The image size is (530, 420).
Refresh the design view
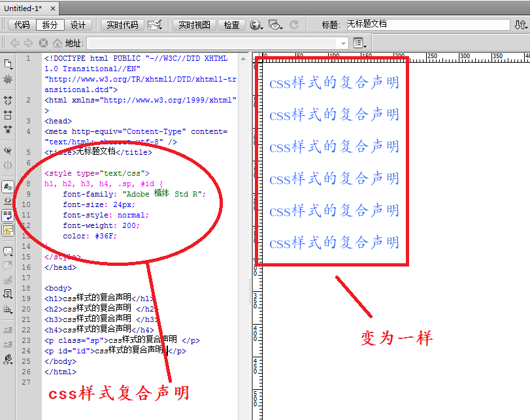[293, 25]
